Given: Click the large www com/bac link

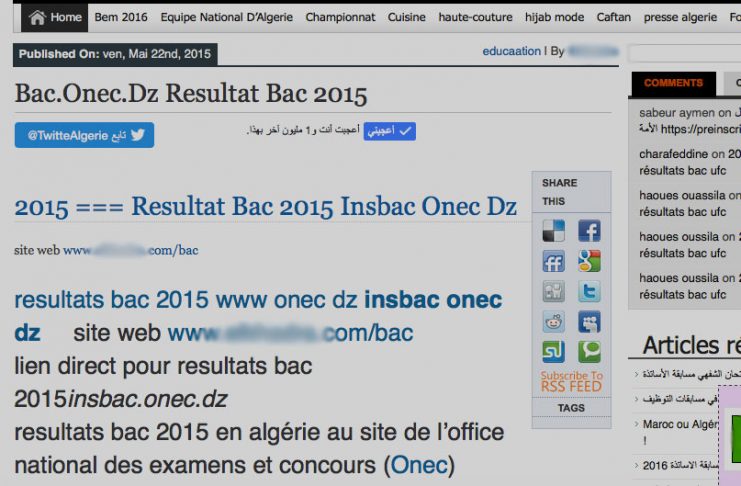Looking at the screenshot, I should 290,333.
